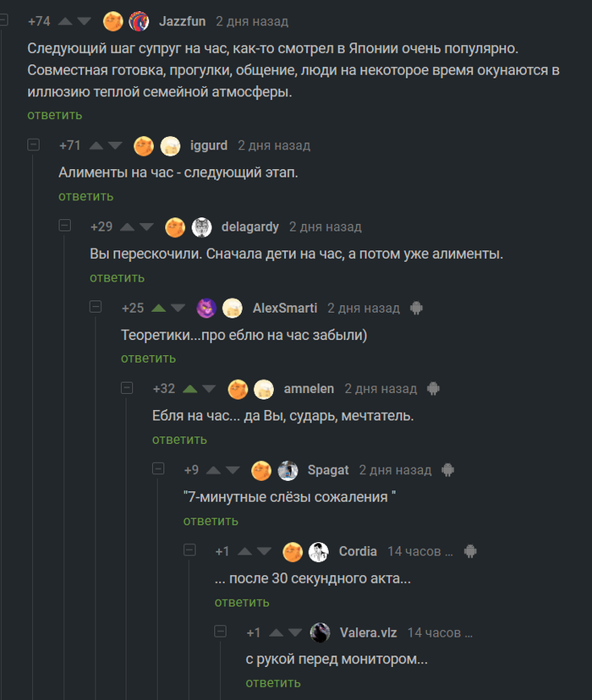Open Spagat's profile by username
This screenshot has height=700, width=592.
[328, 470]
